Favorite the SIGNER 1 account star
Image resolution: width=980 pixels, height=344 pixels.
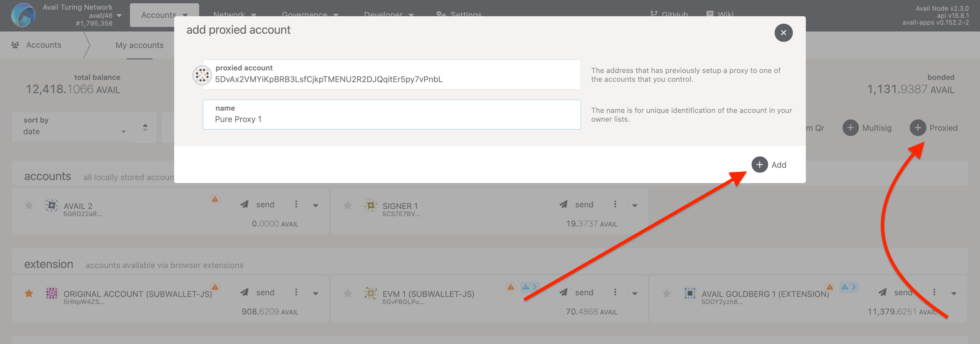347,205
